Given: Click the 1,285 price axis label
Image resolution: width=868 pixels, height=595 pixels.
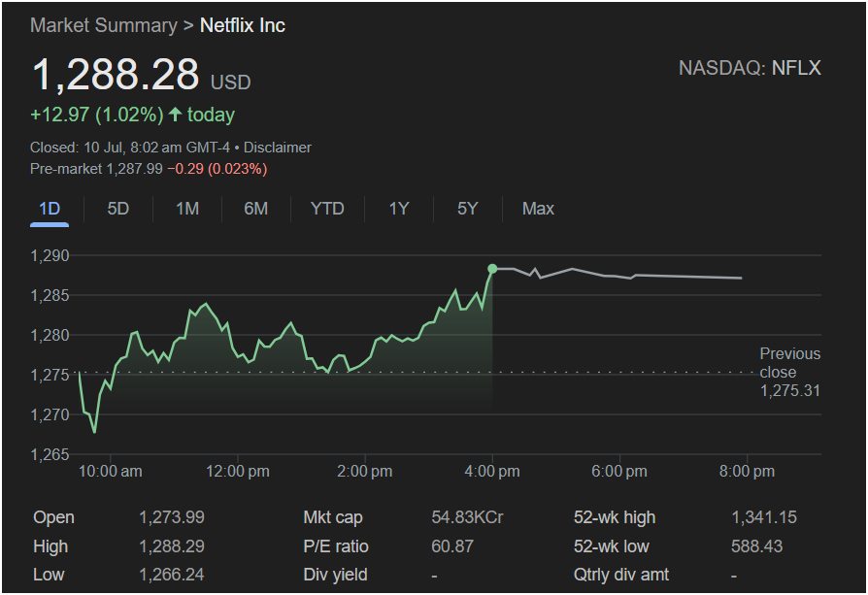Looking at the screenshot, I should coord(50,296).
